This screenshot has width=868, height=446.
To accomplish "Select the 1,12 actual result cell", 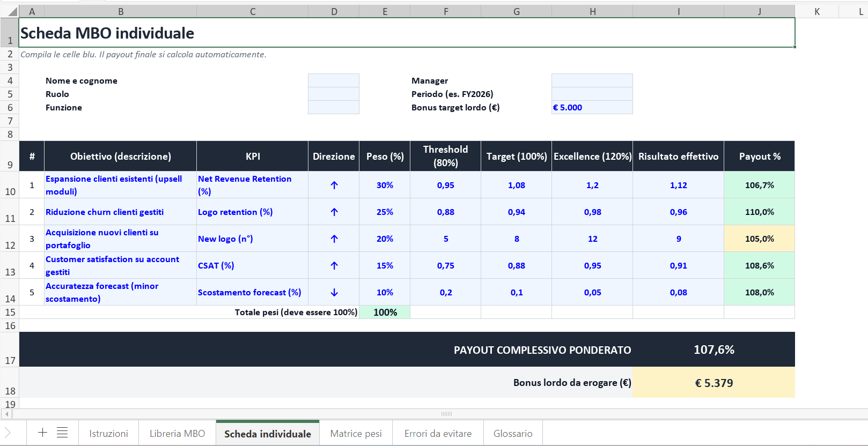I will 678,185.
